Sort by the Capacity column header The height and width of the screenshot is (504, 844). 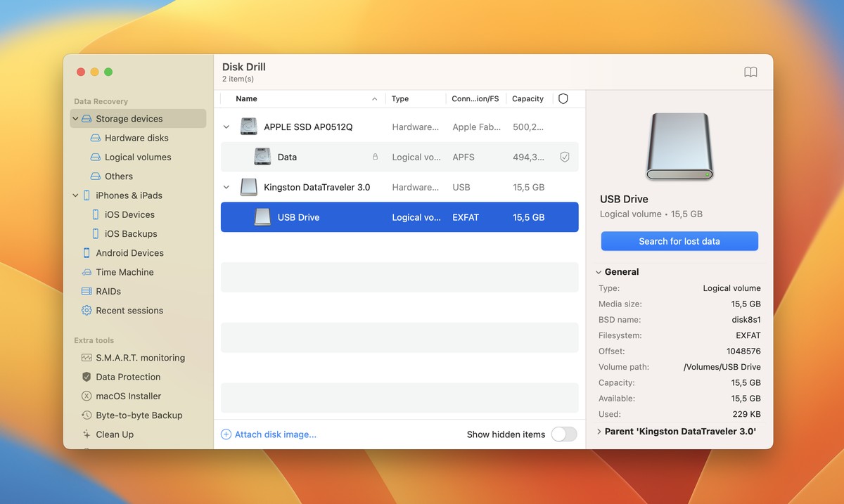pyautogui.click(x=527, y=99)
